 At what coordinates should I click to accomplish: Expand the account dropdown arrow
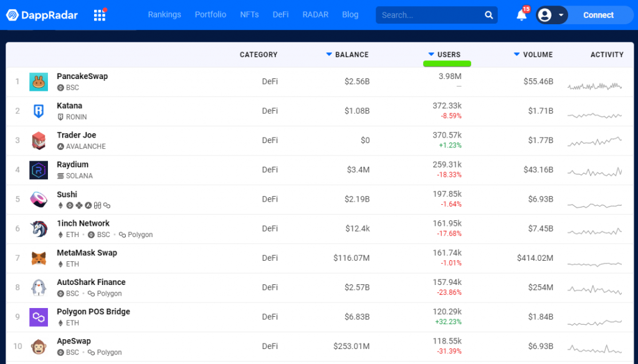(x=561, y=16)
